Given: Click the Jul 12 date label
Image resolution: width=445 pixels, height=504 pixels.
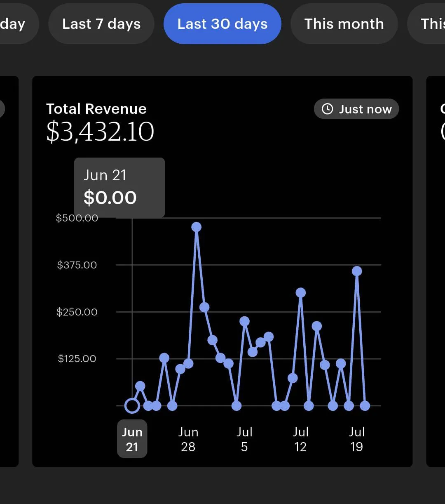Looking at the screenshot, I should pos(300,439).
